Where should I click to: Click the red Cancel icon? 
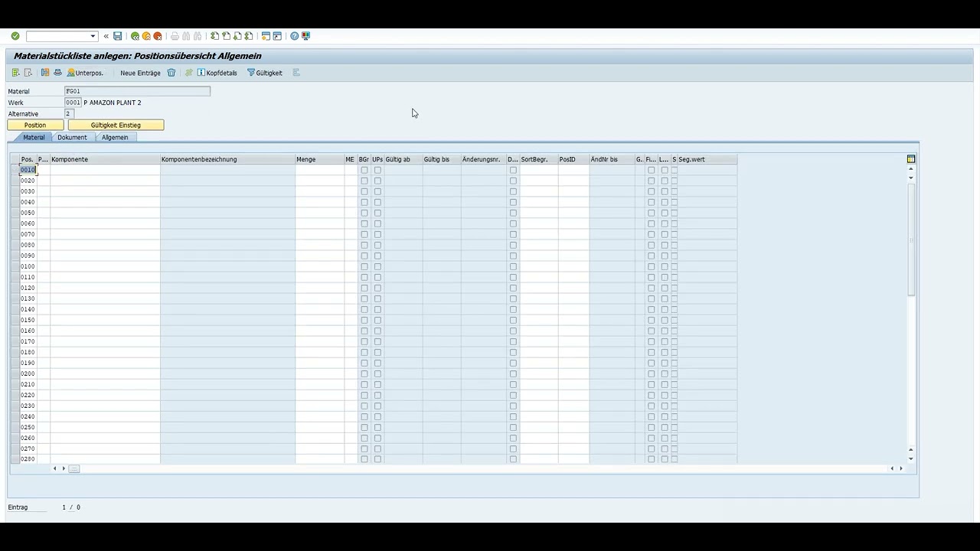tap(158, 36)
